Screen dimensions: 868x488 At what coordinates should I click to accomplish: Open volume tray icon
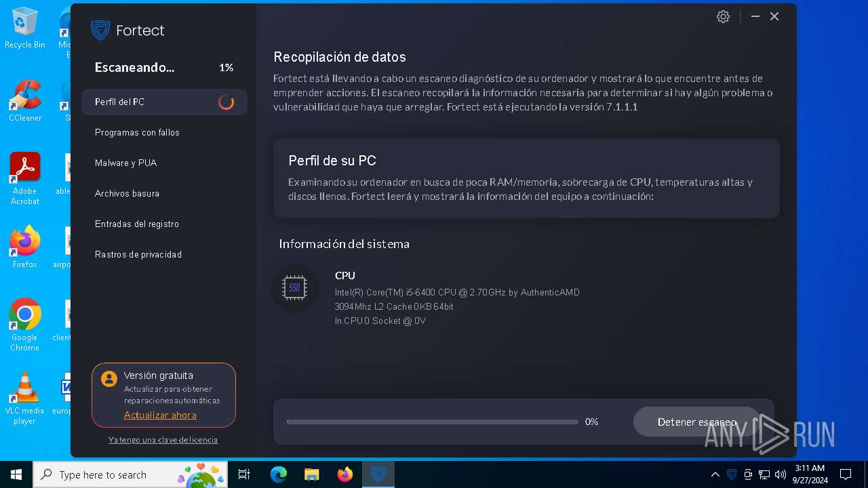(781, 474)
